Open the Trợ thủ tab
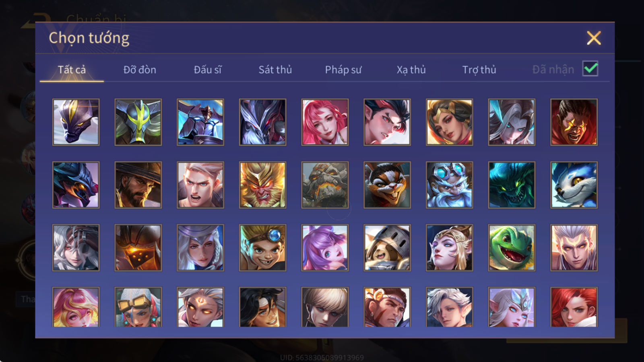Viewport: 644px width, 362px height. [479, 70]
